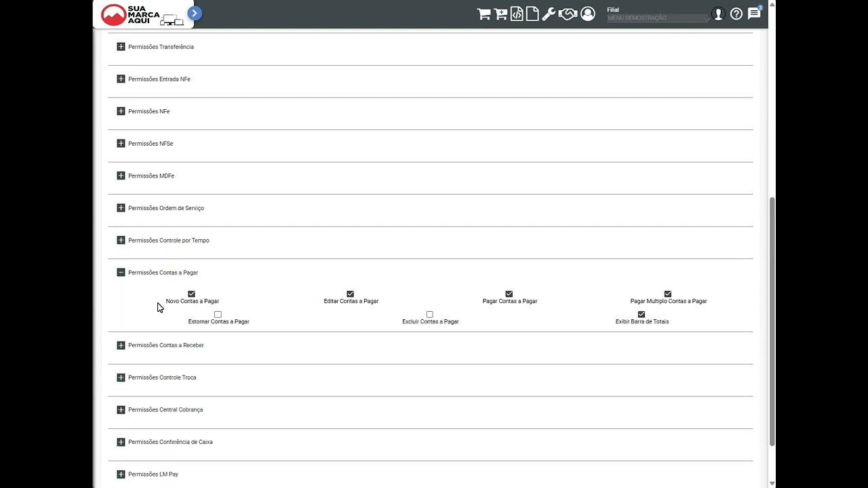Expand Permissões Transferência section
The width and height of the screenshot is (868, 488).
[121, 47]
